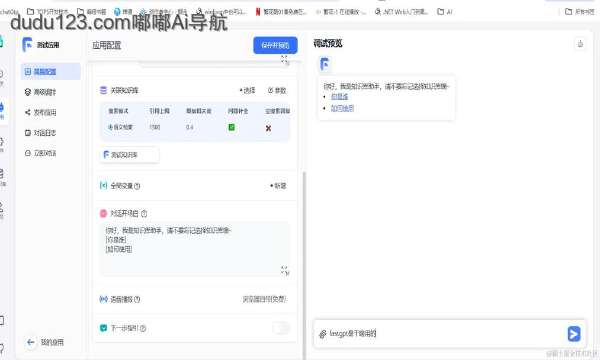Toggle the 下一步指引 switch
The width and height of the screenshot is (600, 360).
[x=281, y=328]
